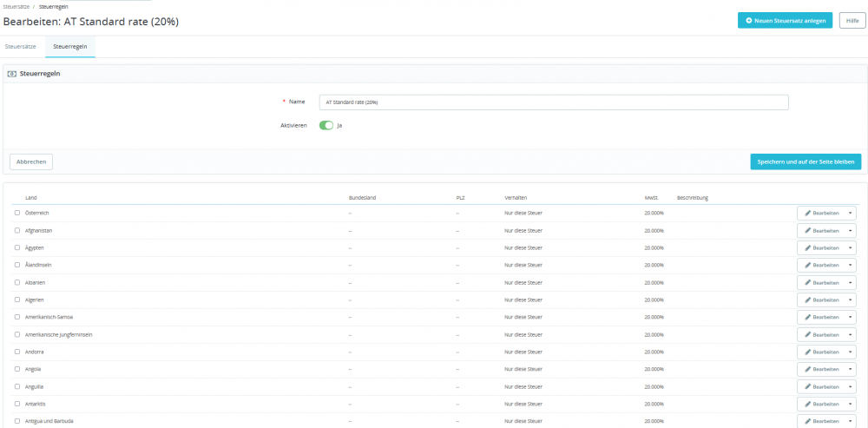Open dropdown arrow in Angola row
The image size is (868, 428).
point(850,369)
